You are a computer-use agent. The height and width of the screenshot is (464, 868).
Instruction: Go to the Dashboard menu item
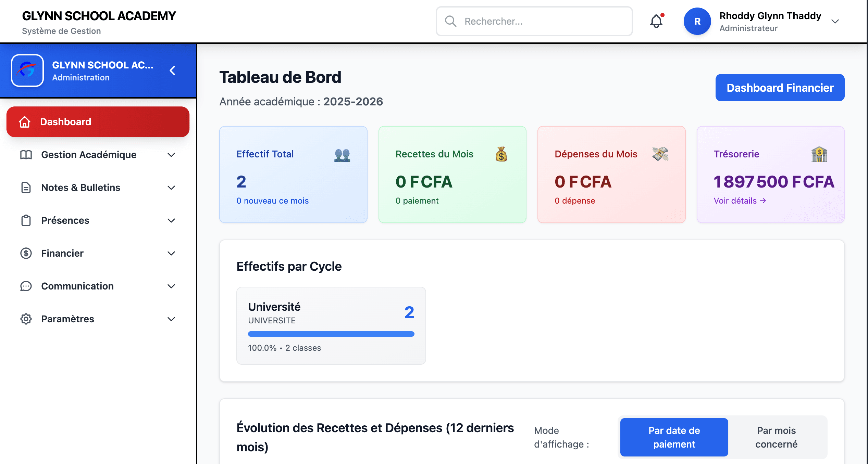coord(98,122)
